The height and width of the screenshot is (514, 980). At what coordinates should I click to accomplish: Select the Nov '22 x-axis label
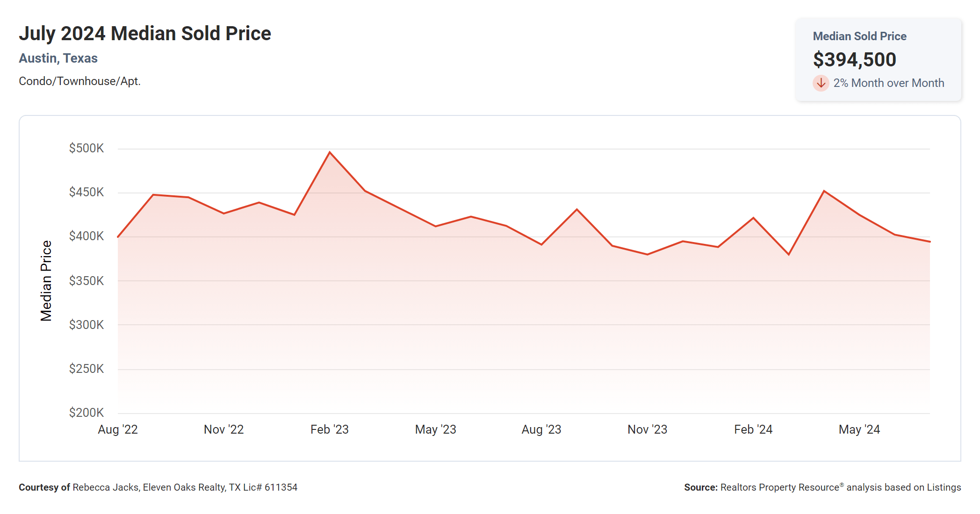tap(223, 429)
